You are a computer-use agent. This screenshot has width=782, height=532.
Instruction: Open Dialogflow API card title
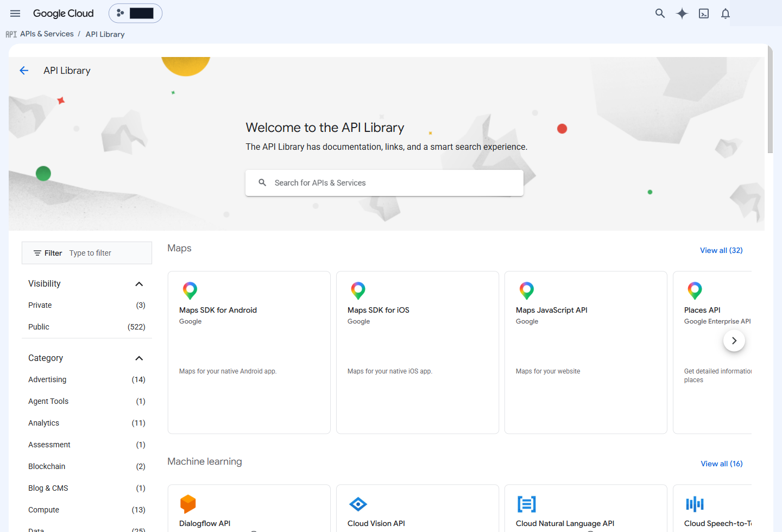(205, 523)
